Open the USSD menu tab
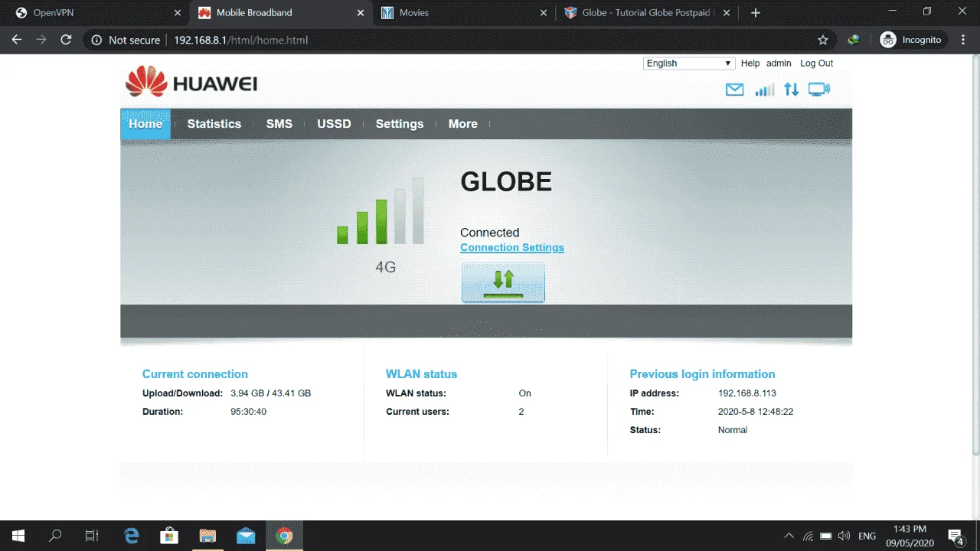Screen dimensions: 980x551 (334, 124)
